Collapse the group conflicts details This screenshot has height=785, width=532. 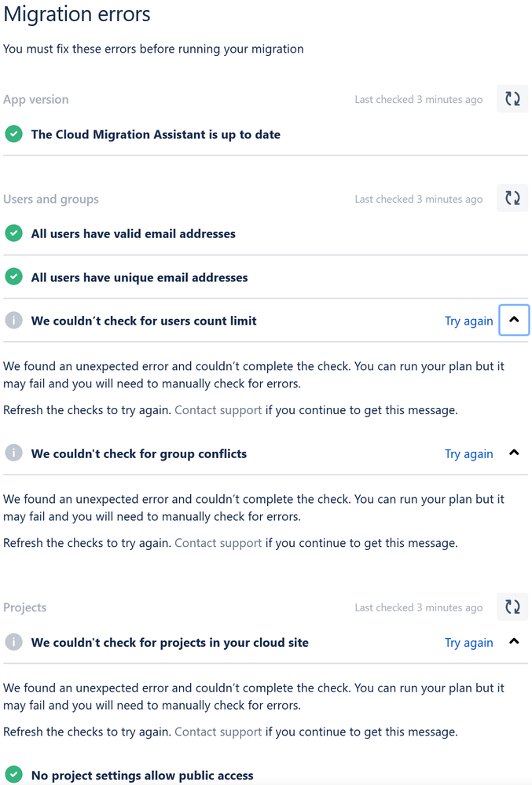click(x=514, y=453)
